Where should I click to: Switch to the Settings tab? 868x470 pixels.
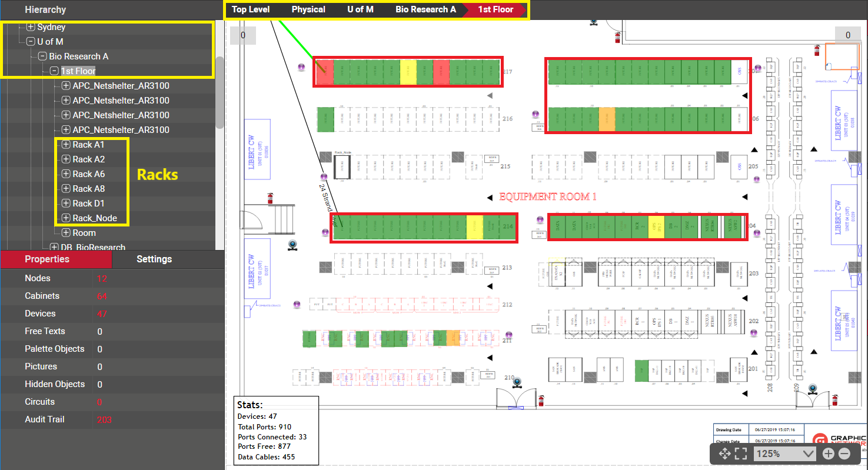point(154,259)
